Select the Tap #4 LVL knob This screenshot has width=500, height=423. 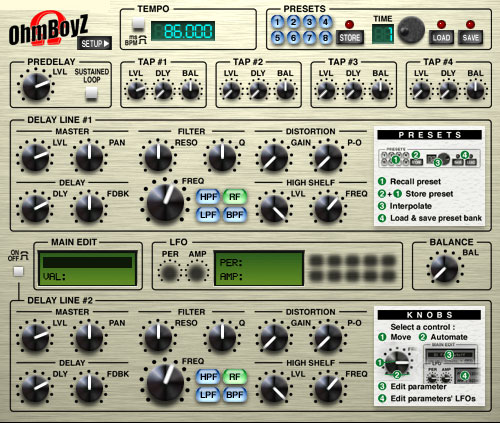point(422,90)
